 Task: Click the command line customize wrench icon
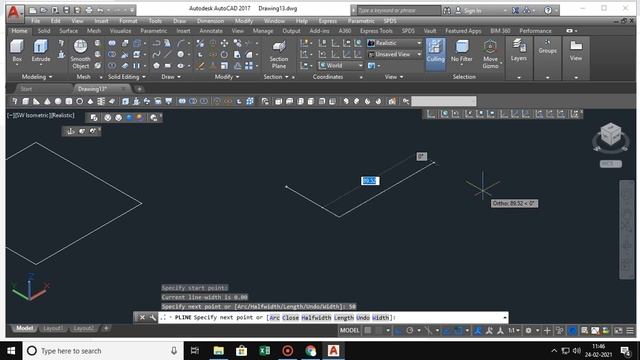tap(153, 317)
